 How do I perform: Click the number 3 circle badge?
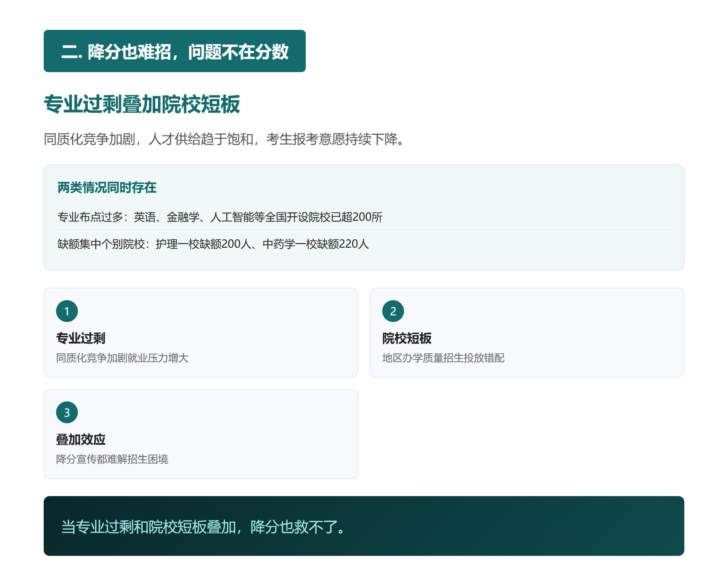(x=67, y=412)
